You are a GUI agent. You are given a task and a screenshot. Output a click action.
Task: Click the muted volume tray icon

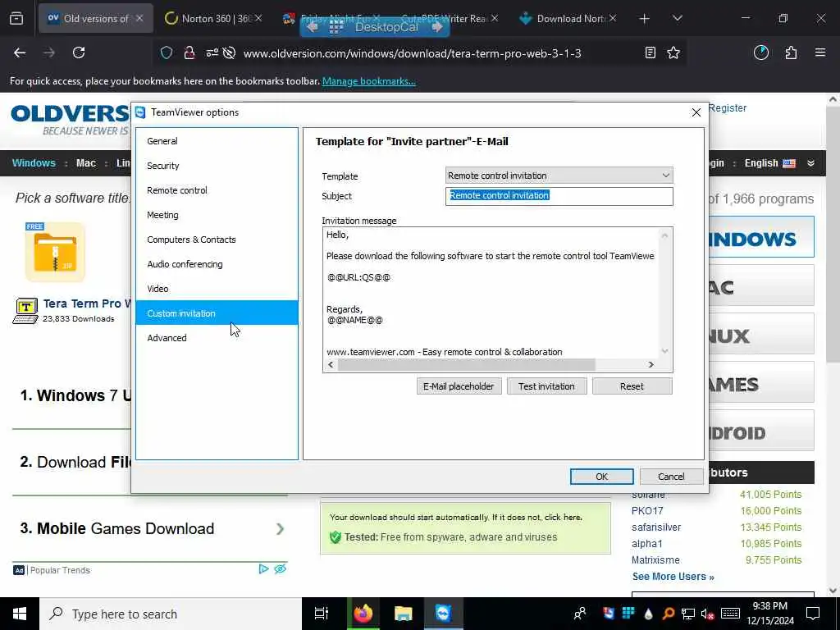pos(707,614)
